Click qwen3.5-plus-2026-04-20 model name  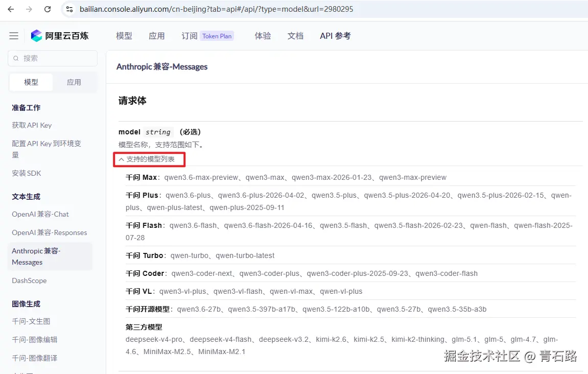[x=407, y=196]
